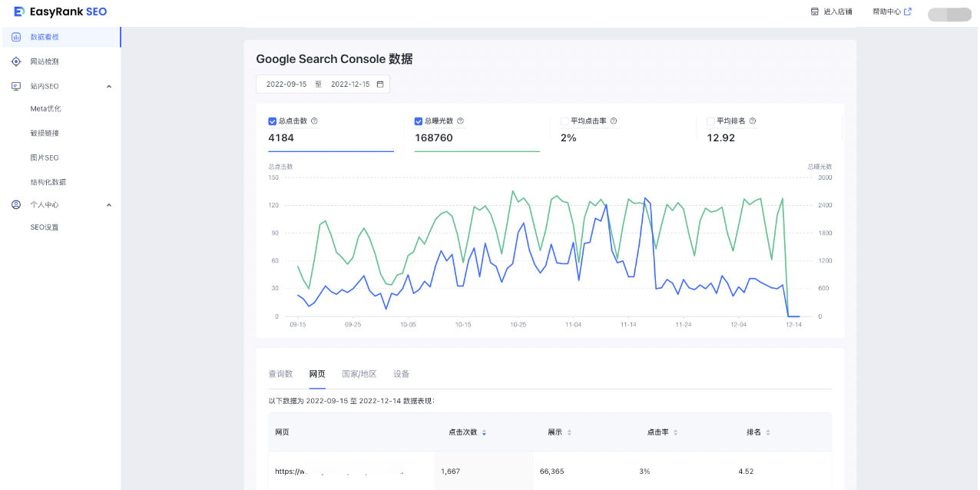Viewport: 980px width, 490px height.
Task: Click help icon beside 平均点击率
Action: click(x=614, y=121)
